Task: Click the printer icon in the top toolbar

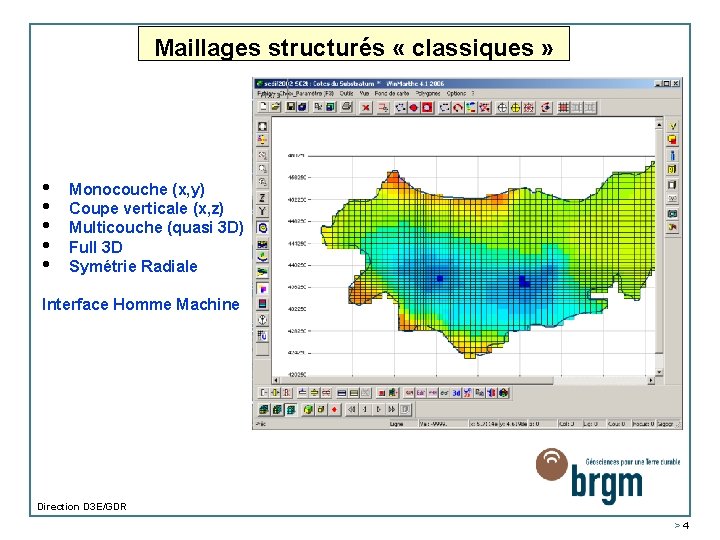Action: point(347,107)
